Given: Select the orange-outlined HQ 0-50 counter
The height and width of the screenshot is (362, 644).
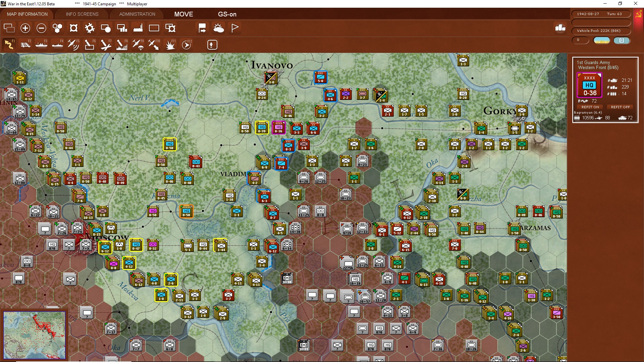Looking at the screenshot, I should 186,212.
